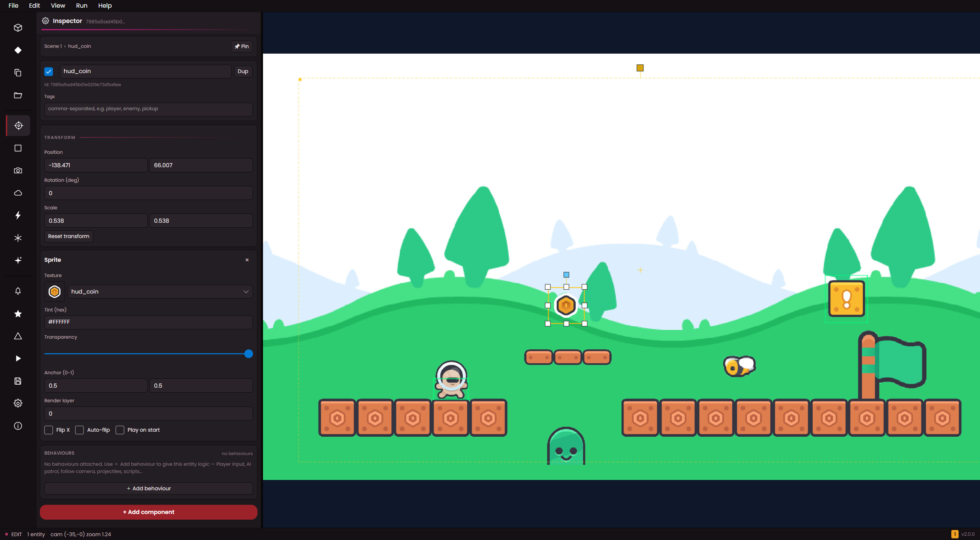Image resolution: width=980 pixels, height=540 pixels.
Task: Select the bee enemy sprite in scene
Action: [x=740, y=366]
